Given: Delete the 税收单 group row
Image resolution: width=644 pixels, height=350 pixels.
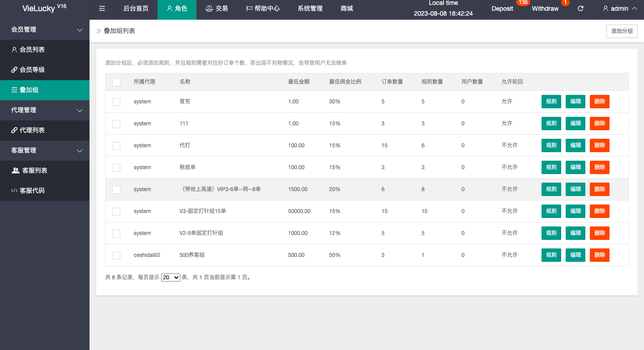Looking at the screenshot, I should [599, 167].
